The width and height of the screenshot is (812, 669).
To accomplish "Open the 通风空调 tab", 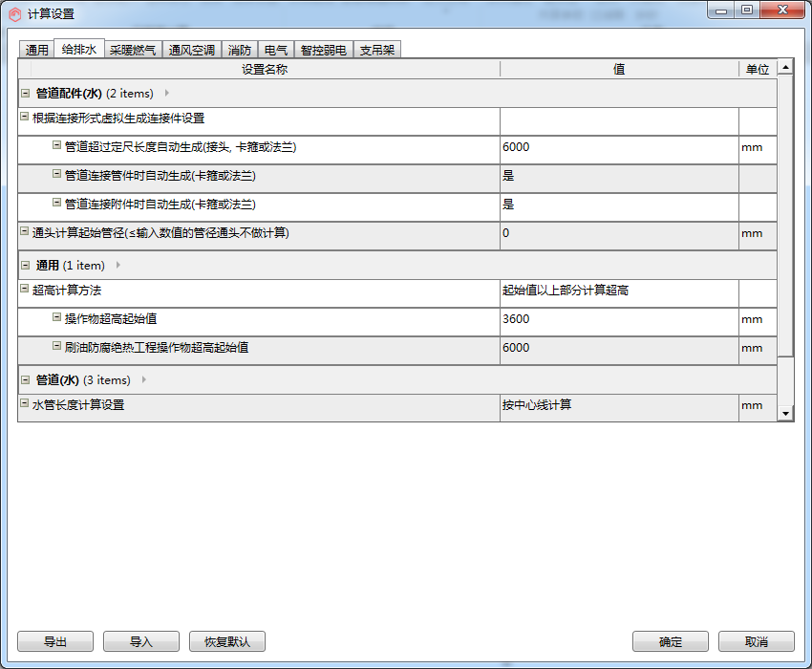I will (192, 50).
